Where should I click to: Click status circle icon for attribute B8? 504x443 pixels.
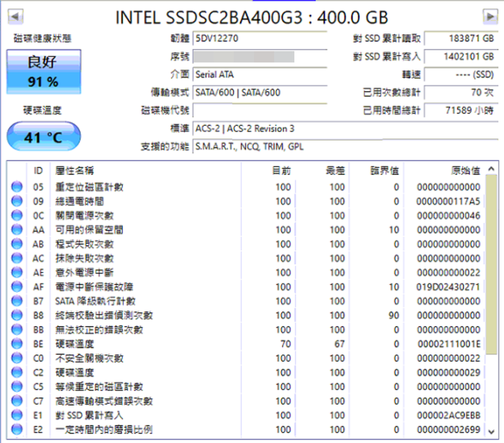tap(16, 315)
